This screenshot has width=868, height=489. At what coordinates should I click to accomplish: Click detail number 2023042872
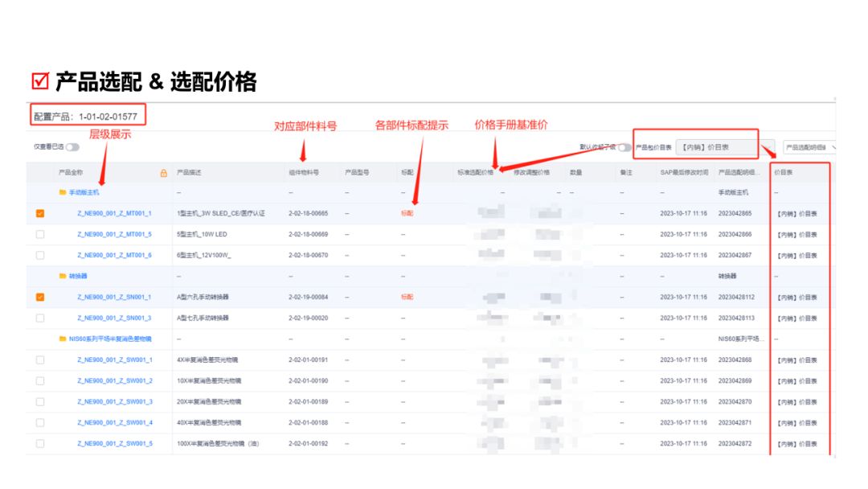tap(735, 444)
